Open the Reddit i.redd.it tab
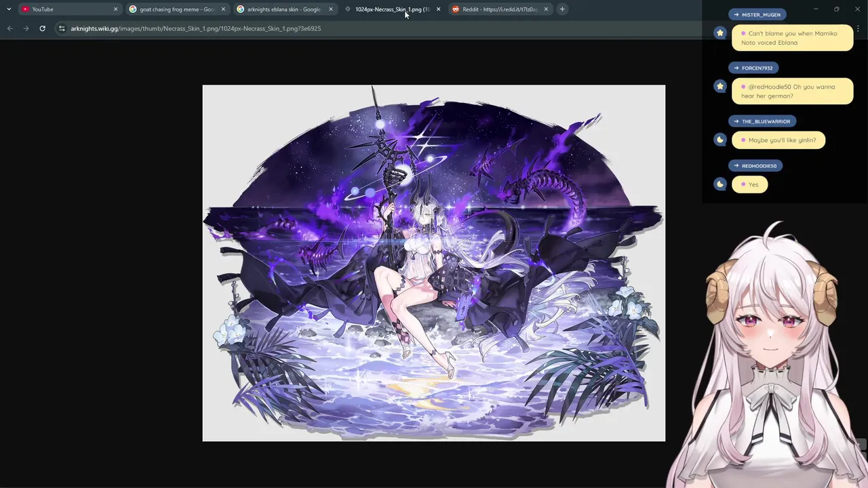The width and height of the screenshot is (868, 488). (500, 9)
